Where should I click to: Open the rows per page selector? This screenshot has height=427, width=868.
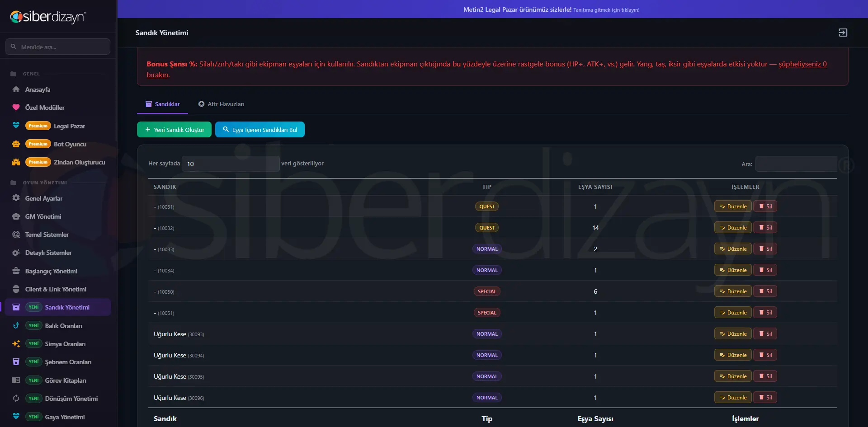[231, 164]
